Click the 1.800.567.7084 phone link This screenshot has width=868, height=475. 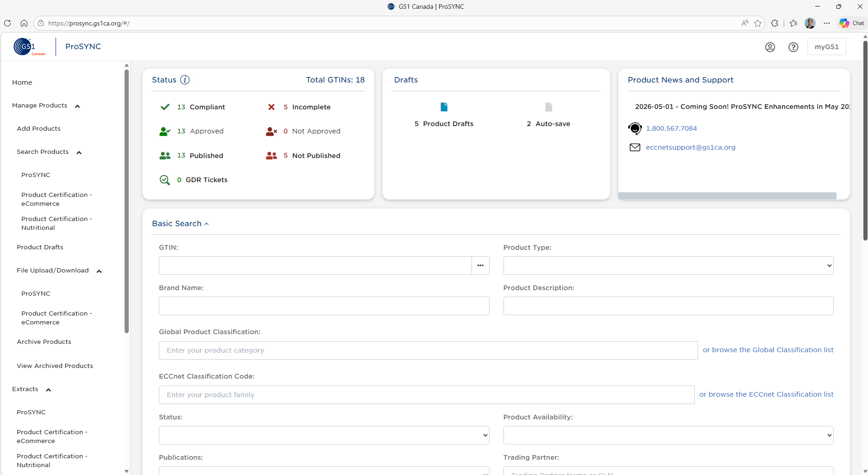tap(671, 128)
